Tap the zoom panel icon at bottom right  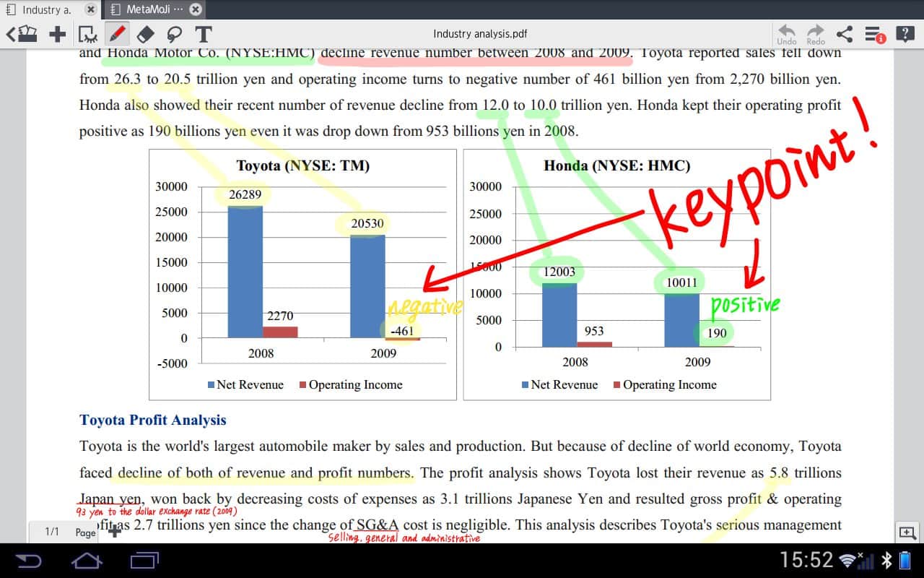(x=907, y=532)
